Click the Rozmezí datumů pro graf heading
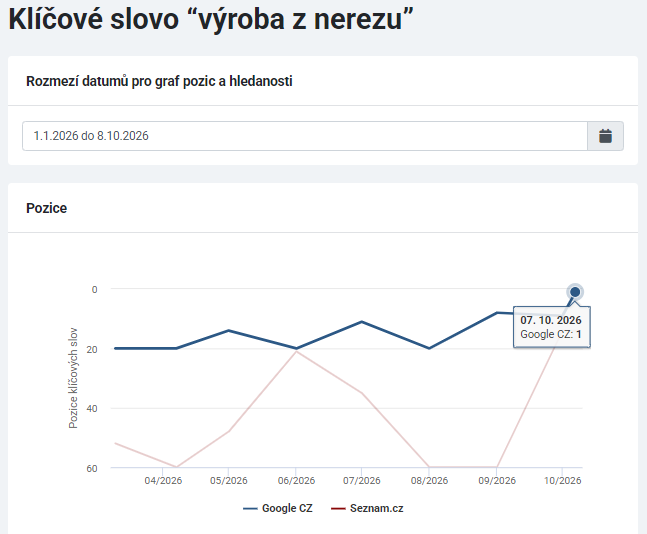 click(x=159, y=81)
